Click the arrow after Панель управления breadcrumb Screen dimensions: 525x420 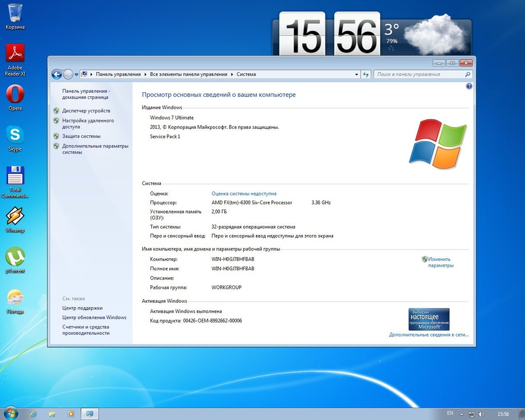pyautogui.click(x=145, y=74)
